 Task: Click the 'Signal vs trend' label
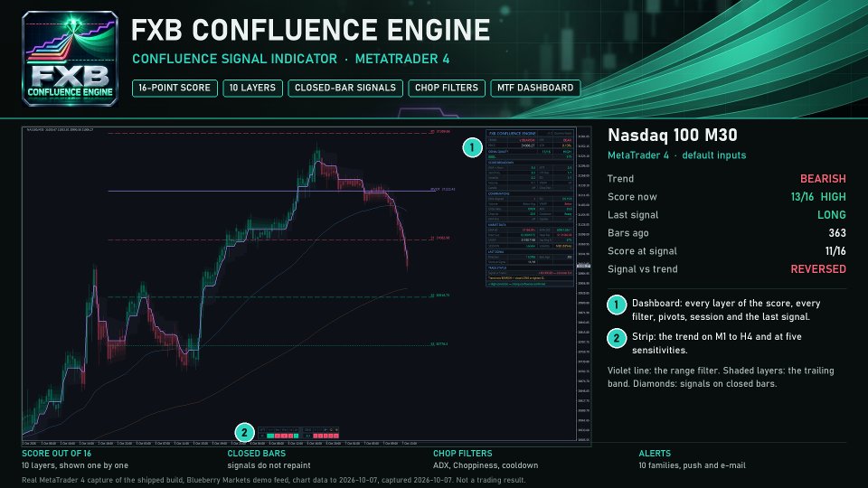(x=643, y=269)
